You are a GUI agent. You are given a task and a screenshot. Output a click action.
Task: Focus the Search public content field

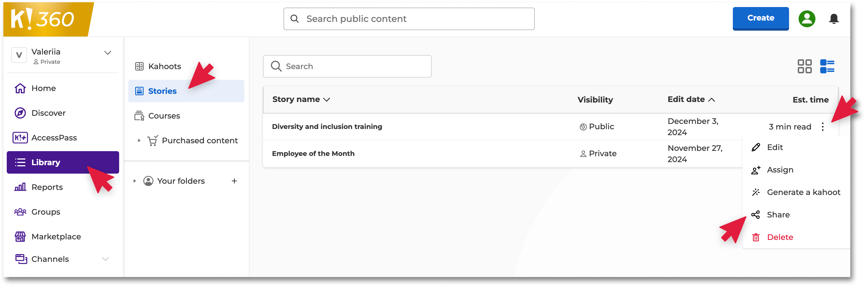[x=409, y=19]
